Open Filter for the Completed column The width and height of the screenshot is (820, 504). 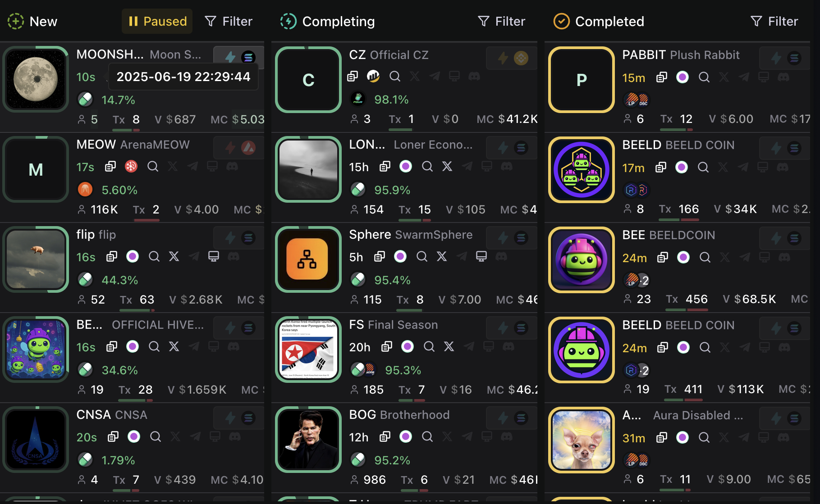(774, 21)
